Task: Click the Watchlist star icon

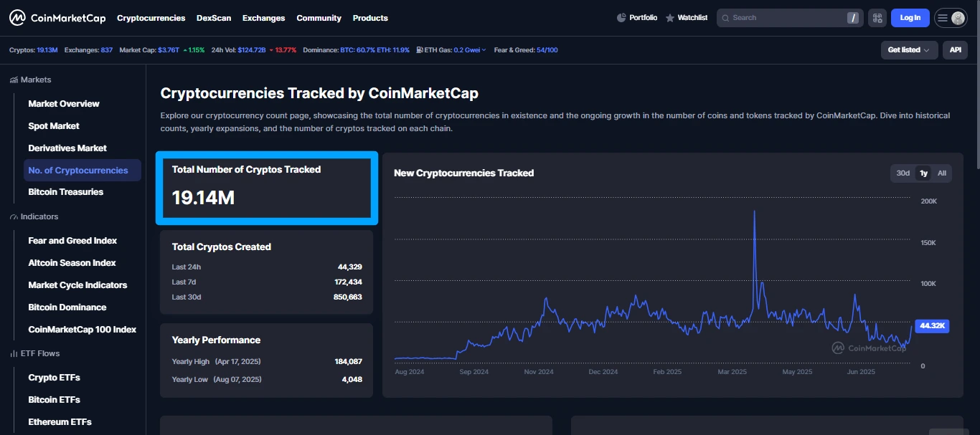Action: click(x=668, y=17)
